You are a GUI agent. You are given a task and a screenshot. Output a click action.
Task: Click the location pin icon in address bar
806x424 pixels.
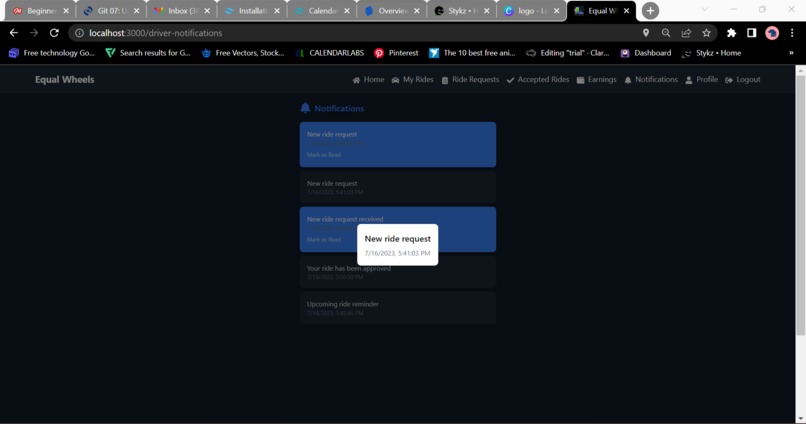[646, 33]
